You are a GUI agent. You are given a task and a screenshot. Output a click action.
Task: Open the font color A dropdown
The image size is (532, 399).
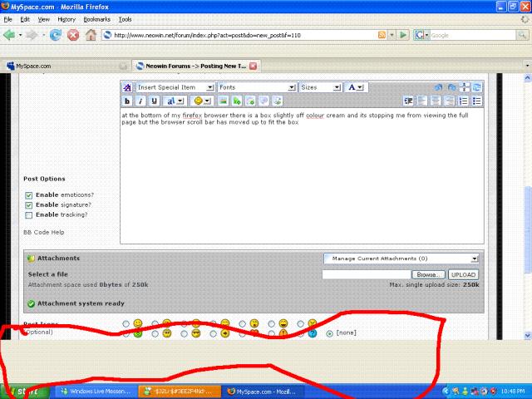coord(356,87)
